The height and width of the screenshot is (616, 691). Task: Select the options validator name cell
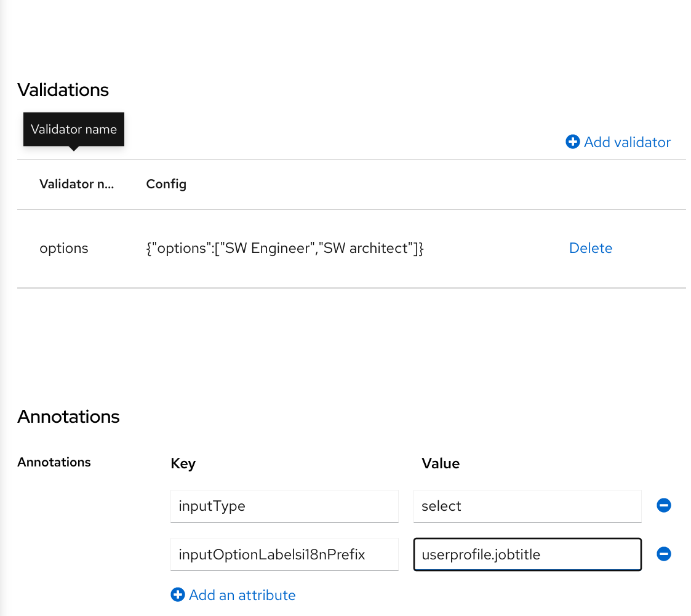click(63, 248)
